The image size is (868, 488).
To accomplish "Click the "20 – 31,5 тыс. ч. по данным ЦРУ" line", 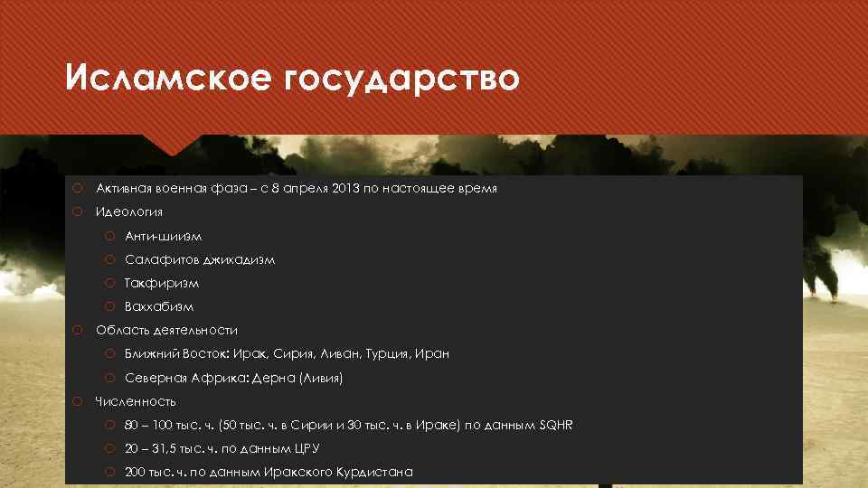I will [x=222, y=449].
